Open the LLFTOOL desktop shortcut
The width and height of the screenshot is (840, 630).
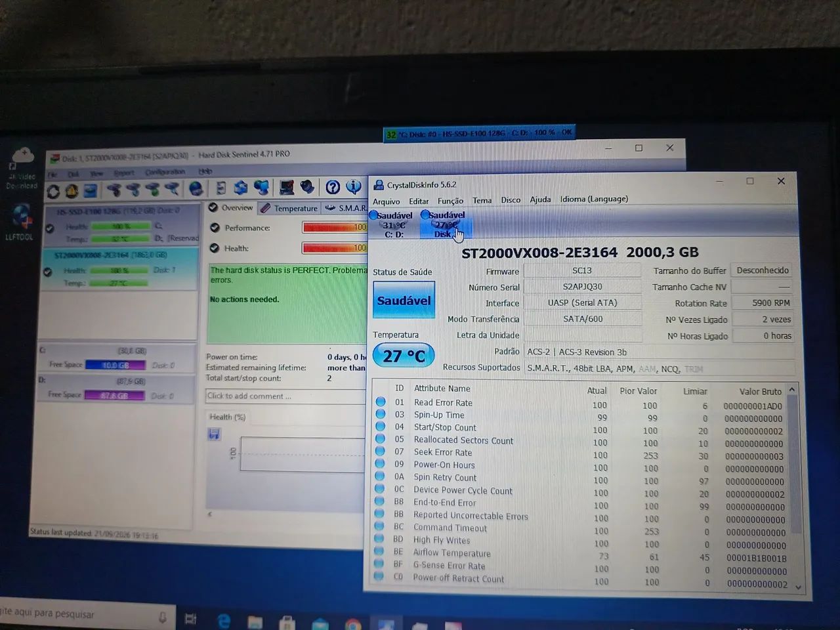point(20,223)
